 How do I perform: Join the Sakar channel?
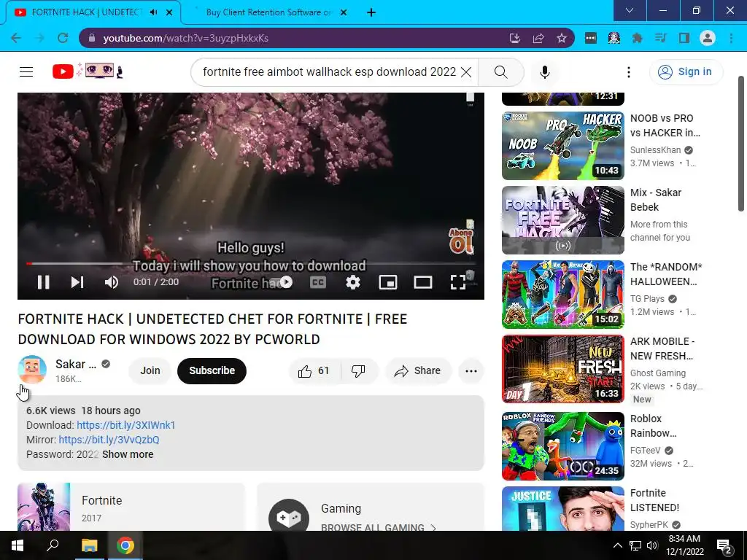150,371
